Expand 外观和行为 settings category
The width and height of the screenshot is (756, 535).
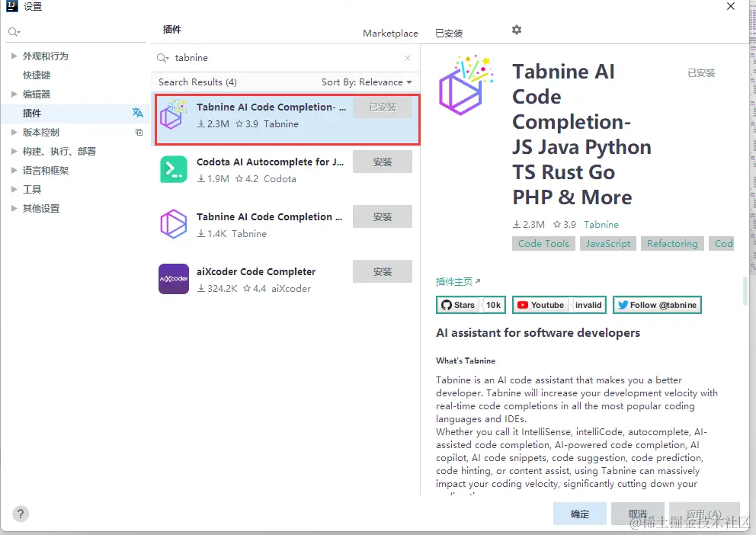14,56
